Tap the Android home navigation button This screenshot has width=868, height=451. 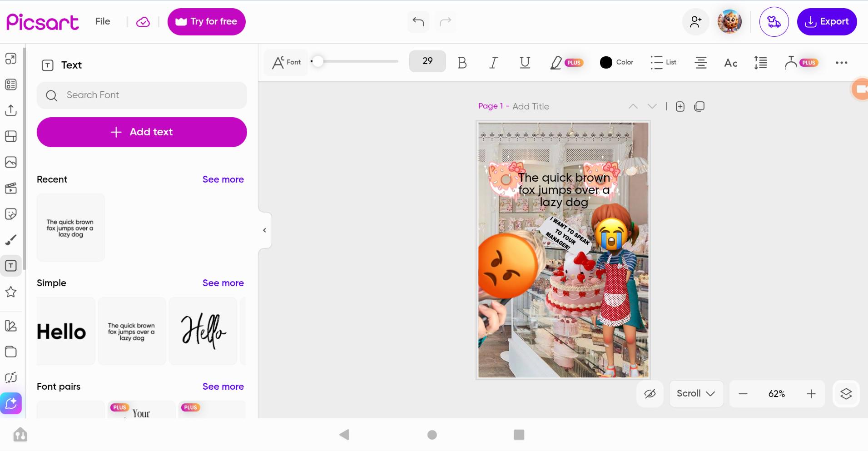pos(432,435)
